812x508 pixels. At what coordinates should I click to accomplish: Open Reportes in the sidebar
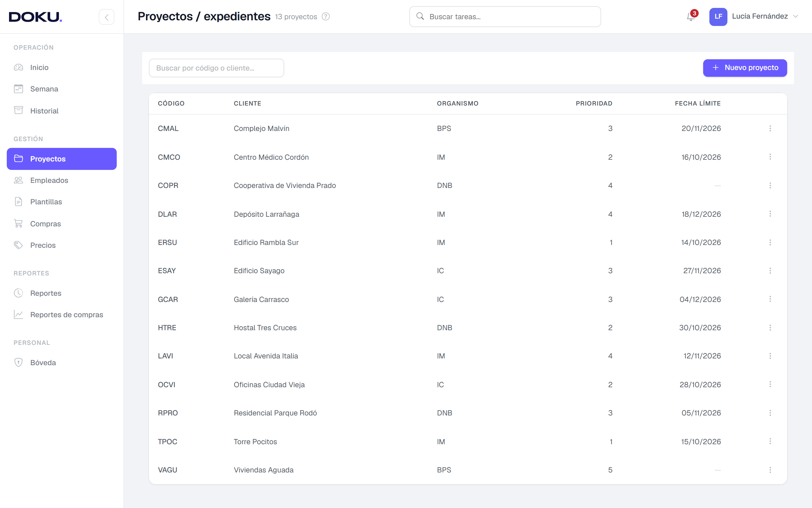(x=62, y=293)
